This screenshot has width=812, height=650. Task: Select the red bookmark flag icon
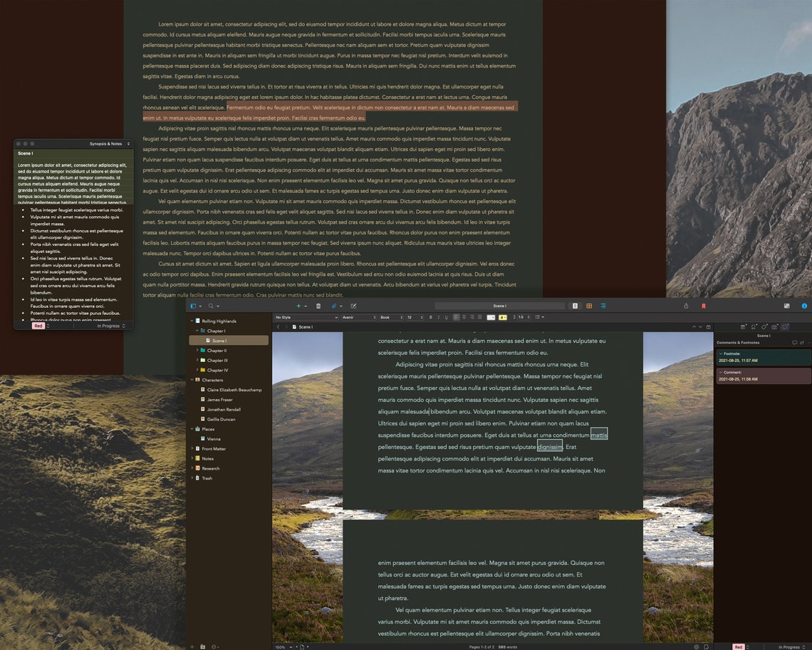coord(704,306)
